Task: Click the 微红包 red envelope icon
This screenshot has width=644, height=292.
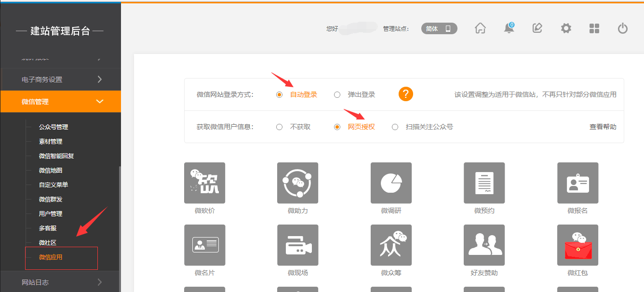Action: coord(577,245)
